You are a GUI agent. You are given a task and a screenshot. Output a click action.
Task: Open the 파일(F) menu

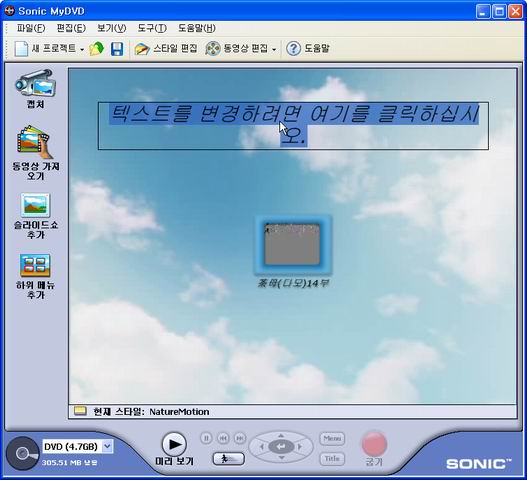coord(31,28)
